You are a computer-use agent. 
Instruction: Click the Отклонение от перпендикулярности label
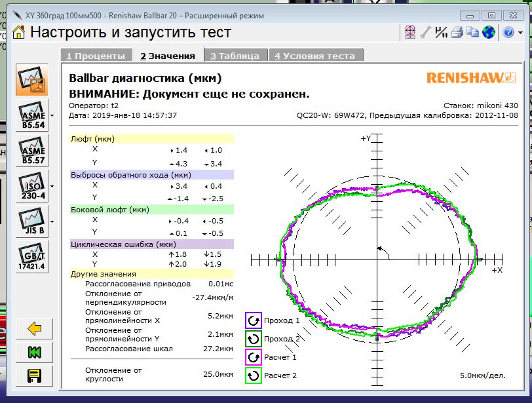(126, 298)
